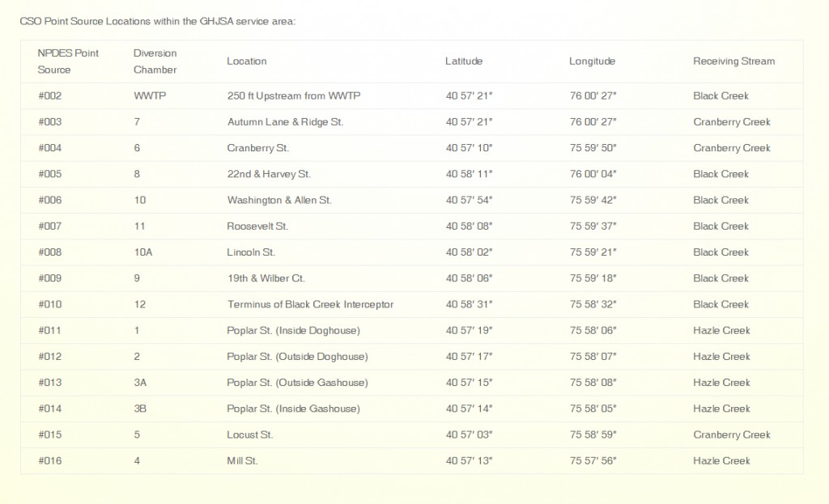Select the Autumn Lane & Ridge St. location

(285, 122)
